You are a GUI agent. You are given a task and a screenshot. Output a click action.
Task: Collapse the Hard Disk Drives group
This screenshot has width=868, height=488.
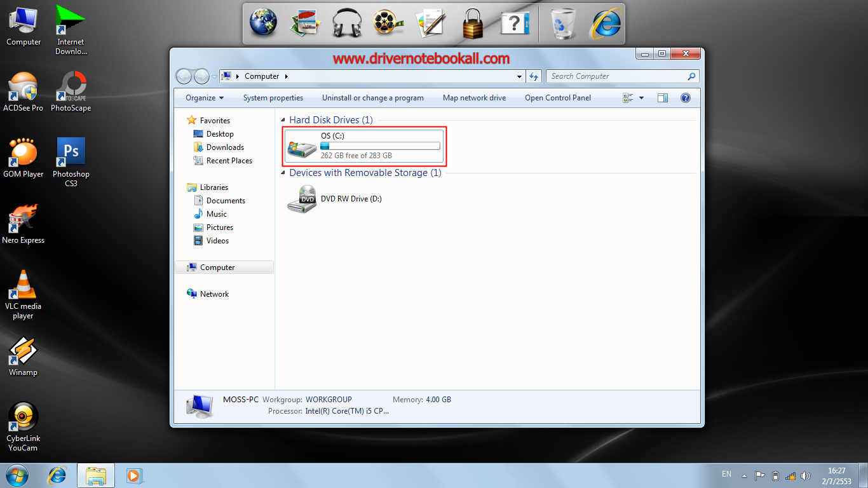pyautogui.click(x=283, y=120)
